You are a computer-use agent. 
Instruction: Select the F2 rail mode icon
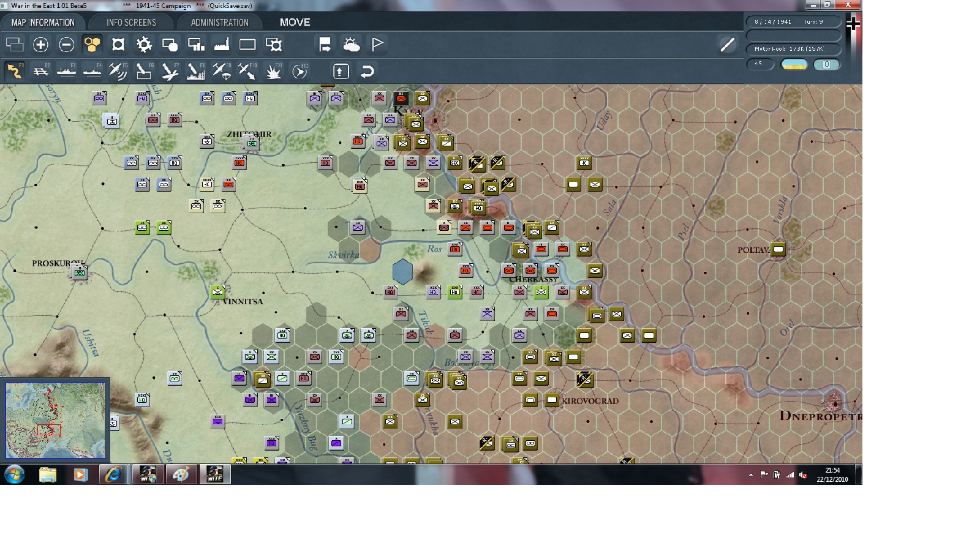tap(40, 71)
